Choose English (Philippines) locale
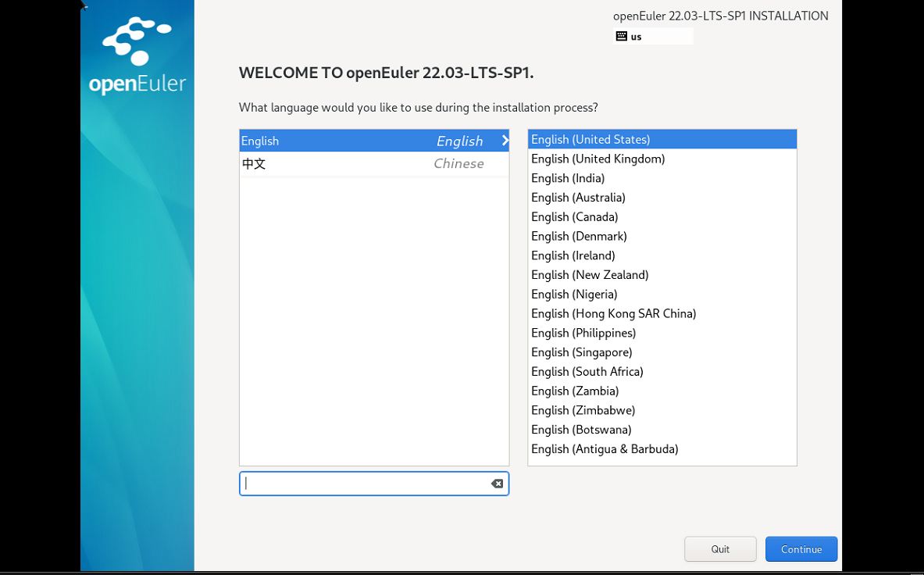This screenshot has width=924, height=575. coord(662,334)
